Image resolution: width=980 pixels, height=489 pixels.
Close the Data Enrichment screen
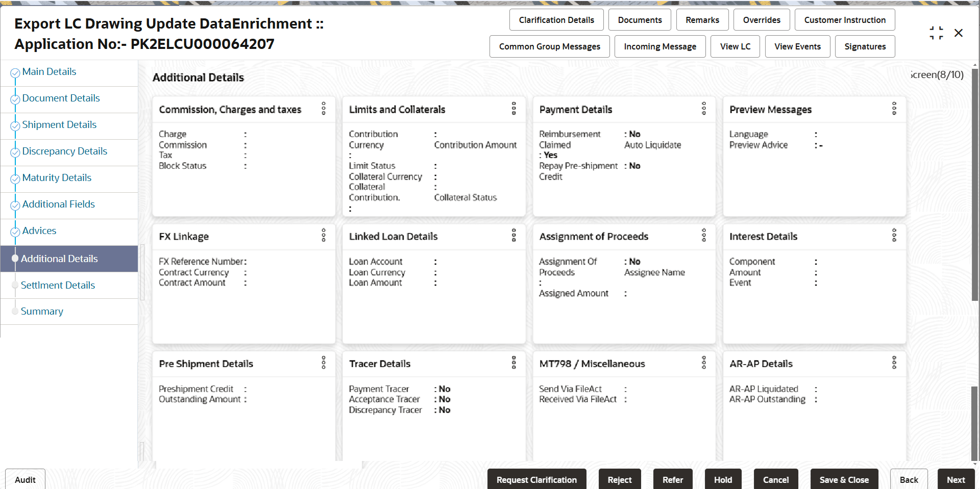coord(959,33)
